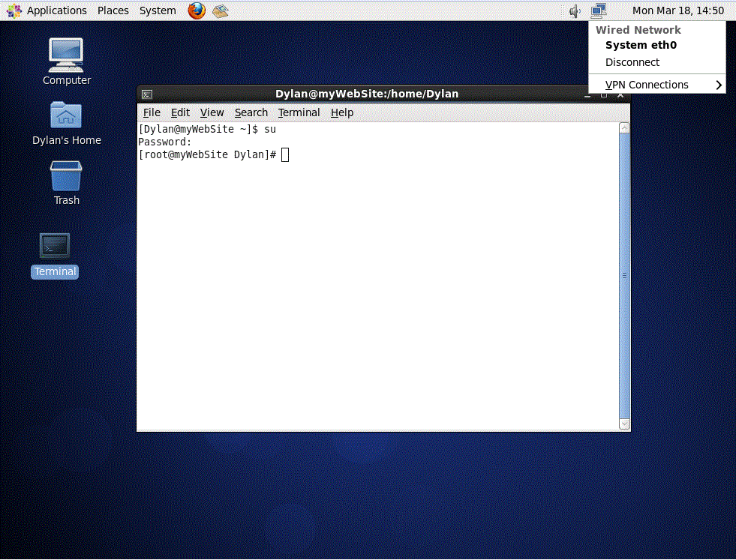Select the System eth0 connection entry
Screen dimensions: 736x560
point(640,45)
